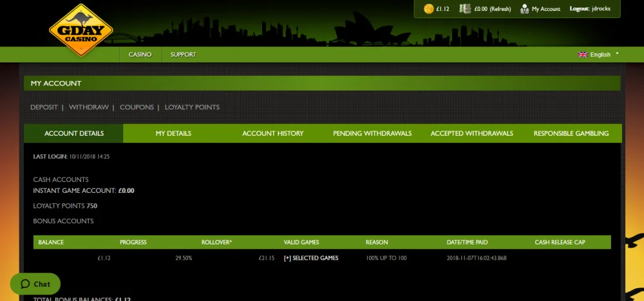Open the Loyalty Points link
The image size is (644, 301).
pyautogui.click(x=192, y=107)
